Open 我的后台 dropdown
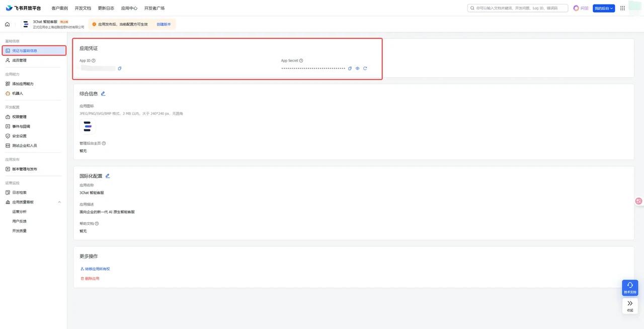Screen dimensions: 644x329 click(604, 8)
